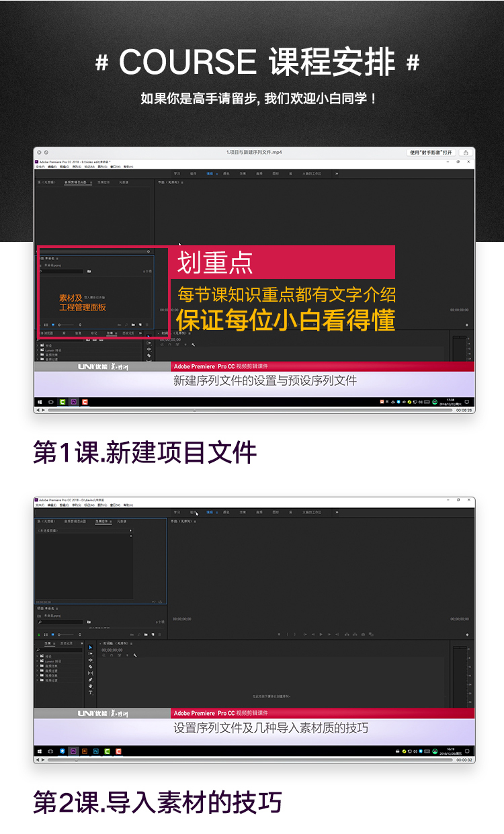The image size is (504, 834).
Task: Switch to 学习 workspace in lesson 1 screenshot
Action: 177,173
